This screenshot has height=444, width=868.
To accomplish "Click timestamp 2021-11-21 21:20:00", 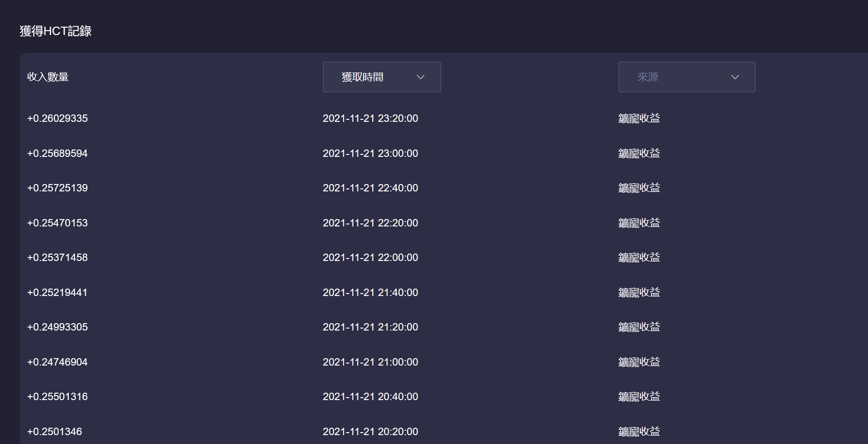I will point(370,327).
